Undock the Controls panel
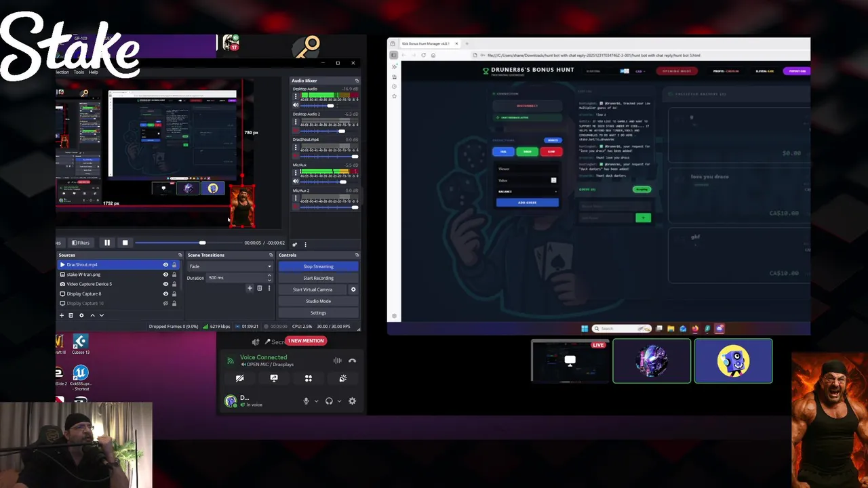 [x=357, y=256]
